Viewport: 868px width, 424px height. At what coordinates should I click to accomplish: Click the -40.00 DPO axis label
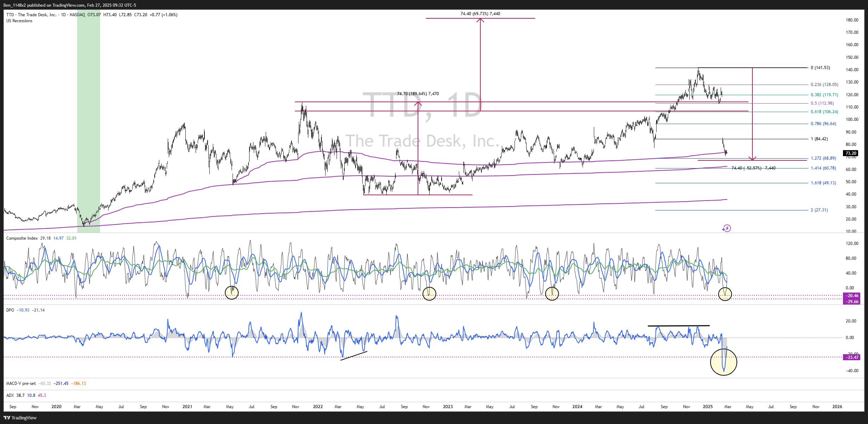pyautogui.click(x=852, y=371)
